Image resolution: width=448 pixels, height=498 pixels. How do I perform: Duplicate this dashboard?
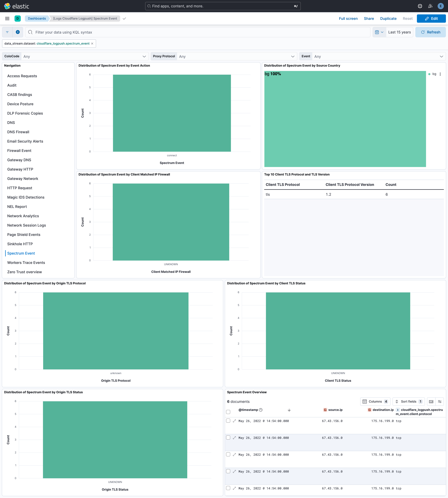(388, 18)
